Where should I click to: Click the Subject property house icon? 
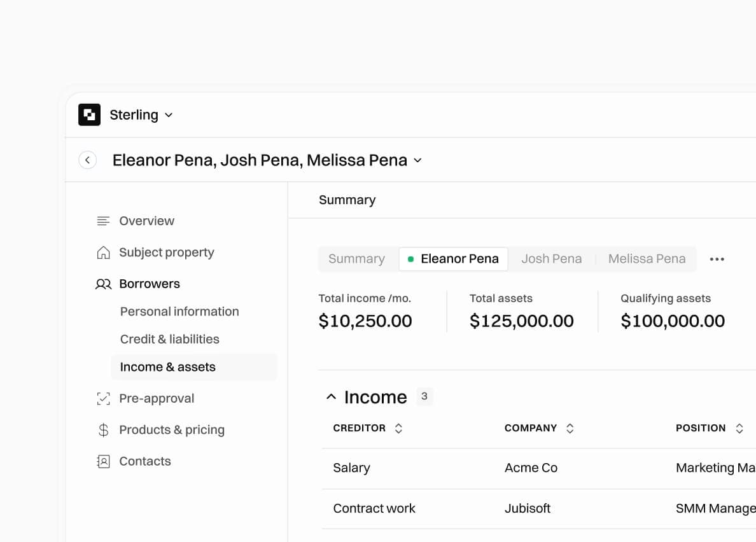(103, 253)
